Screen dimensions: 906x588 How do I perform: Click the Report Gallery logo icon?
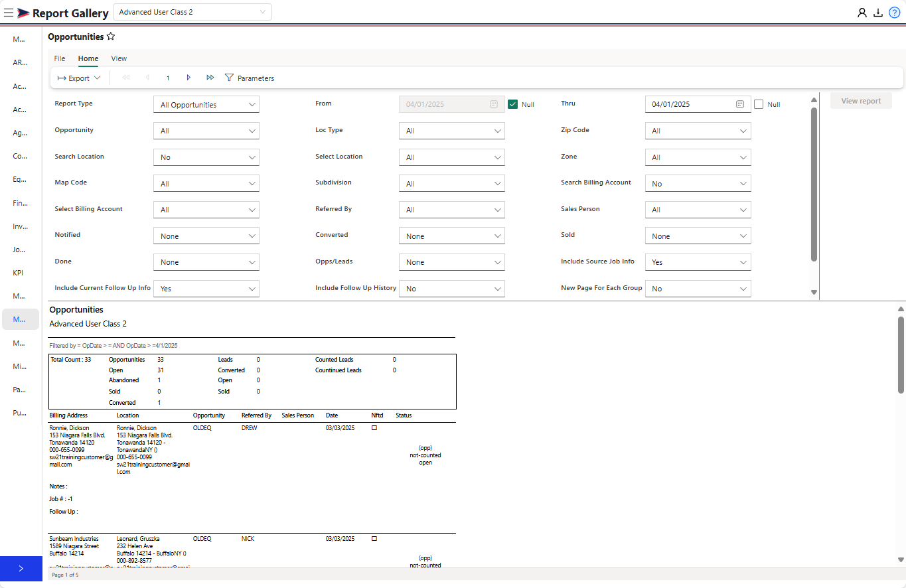click(23, 13)
